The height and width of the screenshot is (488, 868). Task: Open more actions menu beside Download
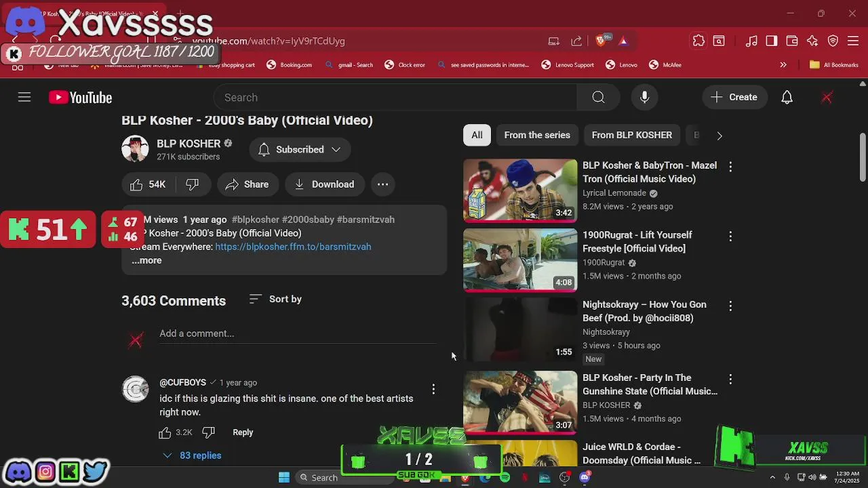(382, 184)
